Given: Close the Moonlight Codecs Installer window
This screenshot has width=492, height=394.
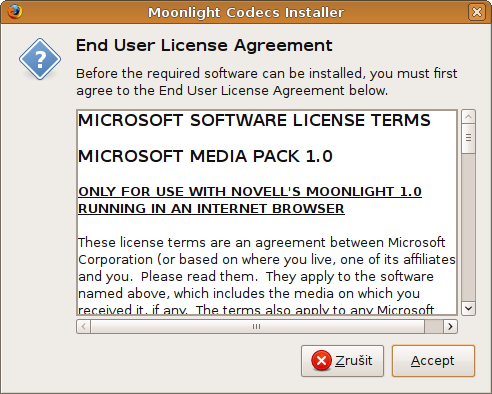Looking at the screenshot, I should tap(477, 12).
